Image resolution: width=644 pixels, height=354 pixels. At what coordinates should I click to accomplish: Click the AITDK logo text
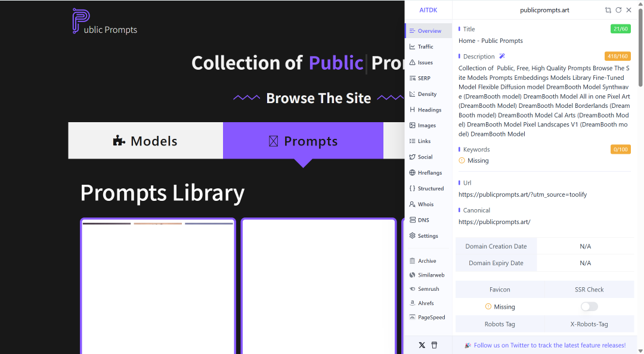pos(428,10)
